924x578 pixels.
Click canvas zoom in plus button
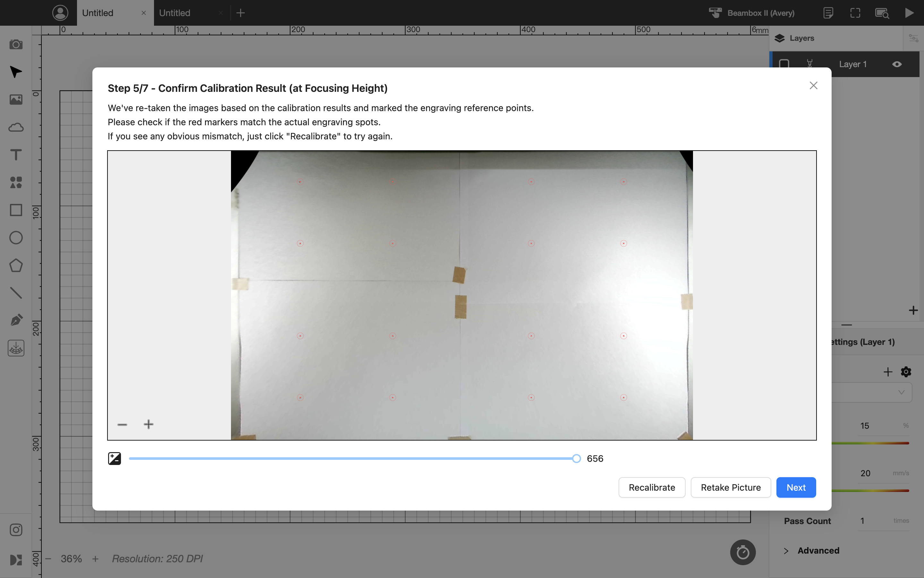coord(96,559)
